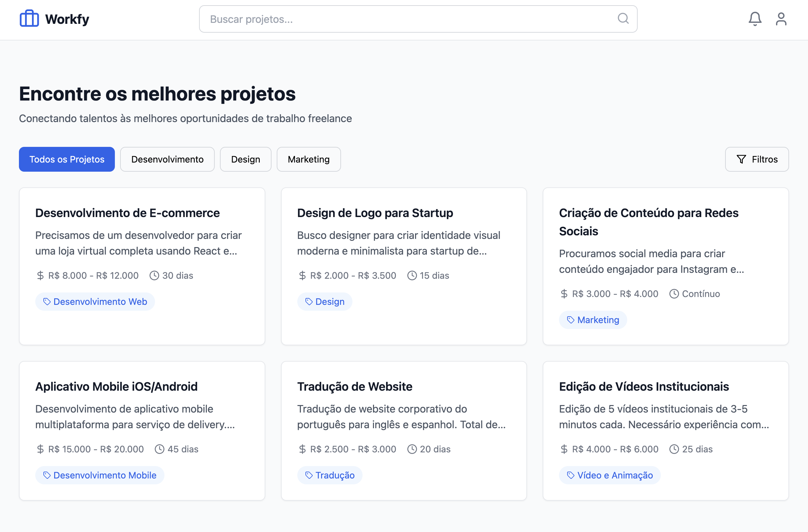Open the Design de Logo para Startup project
This screenshot has height=532, width=808.
tap(375, 213)
